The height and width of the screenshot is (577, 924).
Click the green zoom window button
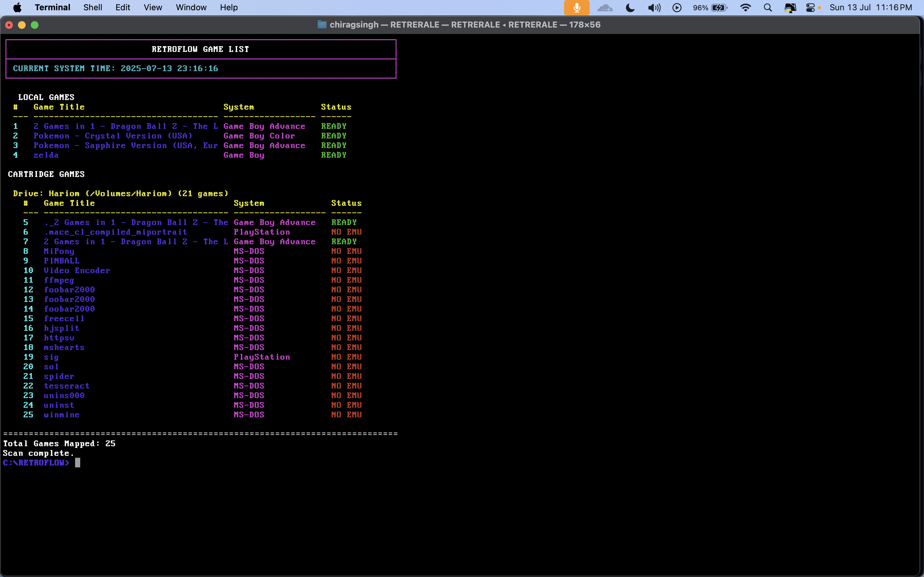pyautogui.click(x=35, y=25)
